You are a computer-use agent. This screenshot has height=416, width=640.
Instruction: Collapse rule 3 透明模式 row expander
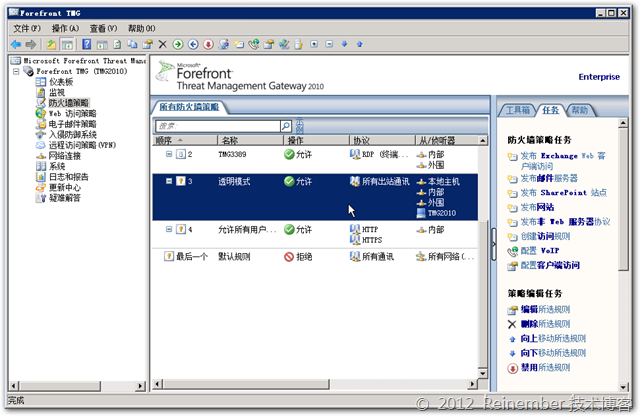click(169, 181)
